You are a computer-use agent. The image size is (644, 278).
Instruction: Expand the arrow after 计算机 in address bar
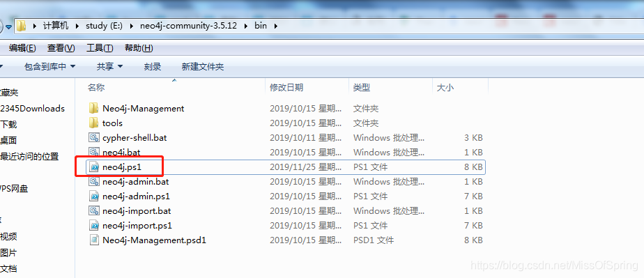77,26
